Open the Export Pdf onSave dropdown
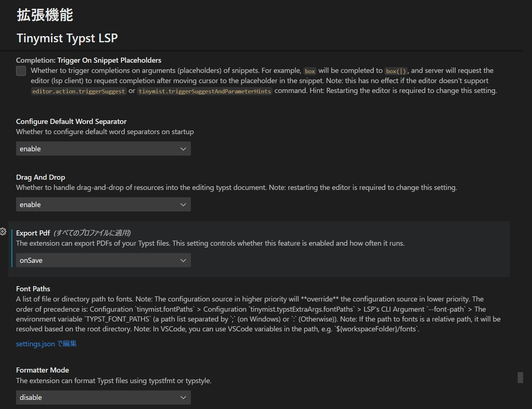The width and height of the screenshot is (532, 409). 103,260
